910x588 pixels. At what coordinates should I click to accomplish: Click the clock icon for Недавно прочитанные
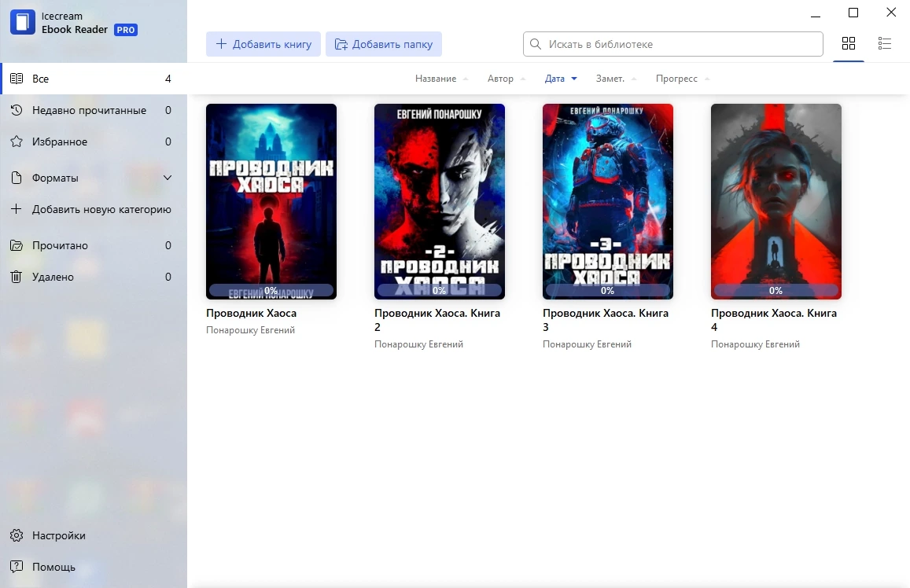pyautogui.click(x=17, y=109)
